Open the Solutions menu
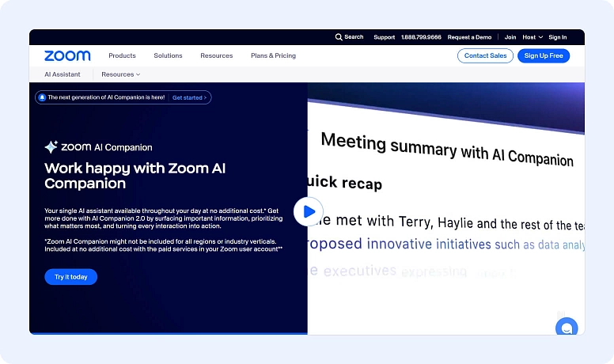 (168, 55)
